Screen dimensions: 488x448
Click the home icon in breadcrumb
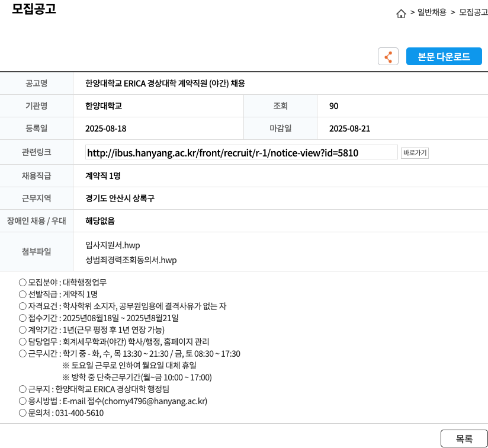coord(401,14)
